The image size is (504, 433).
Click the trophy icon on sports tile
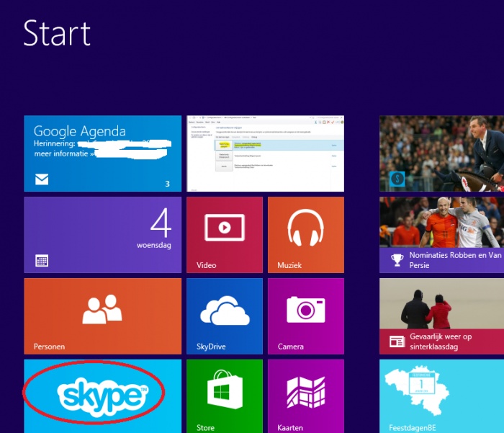[x=397, y=260]
